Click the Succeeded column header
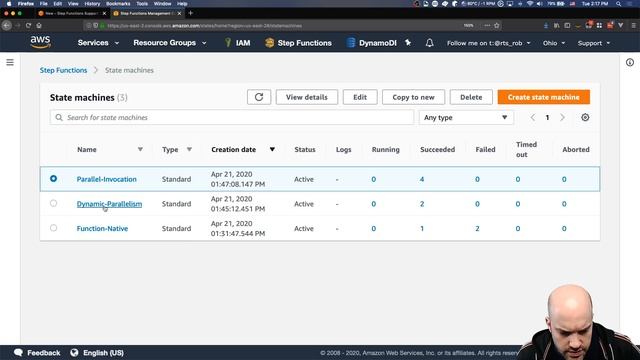This screenshot has height=360, width=640. (438, 149)
